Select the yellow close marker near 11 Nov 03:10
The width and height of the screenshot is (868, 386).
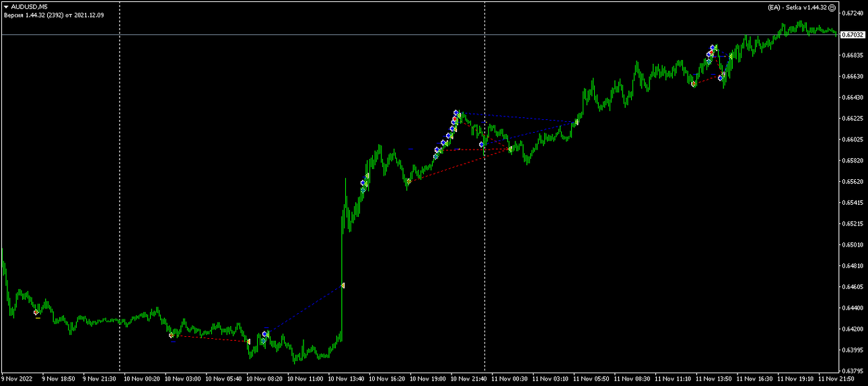576,123
